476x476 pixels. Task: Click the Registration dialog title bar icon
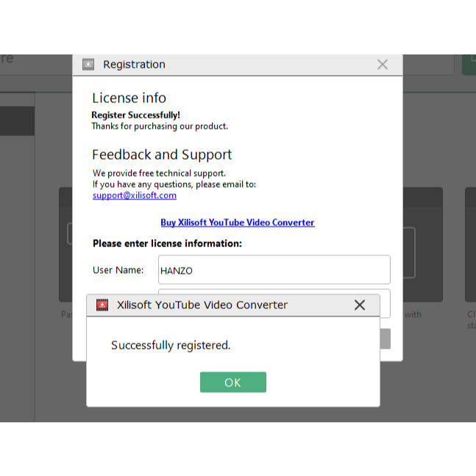pyautogui.click(x=88, y=65)
